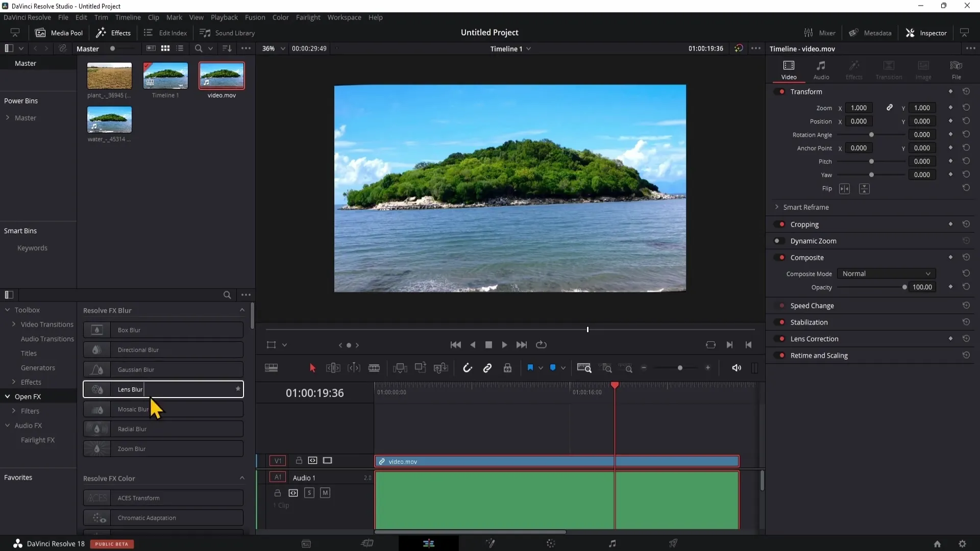
Task: Select the Ripple Edit trim tool icon
Action: [334, 368]
